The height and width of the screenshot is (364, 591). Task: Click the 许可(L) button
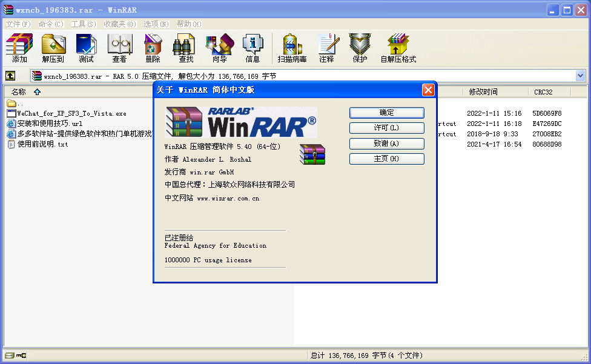pos(387,128)
